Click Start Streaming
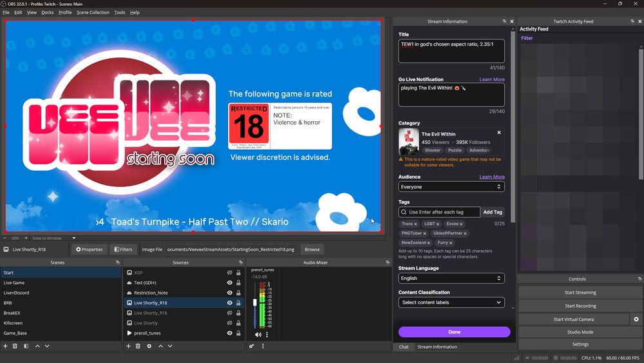The image size is (644, 363). point(580,293)
